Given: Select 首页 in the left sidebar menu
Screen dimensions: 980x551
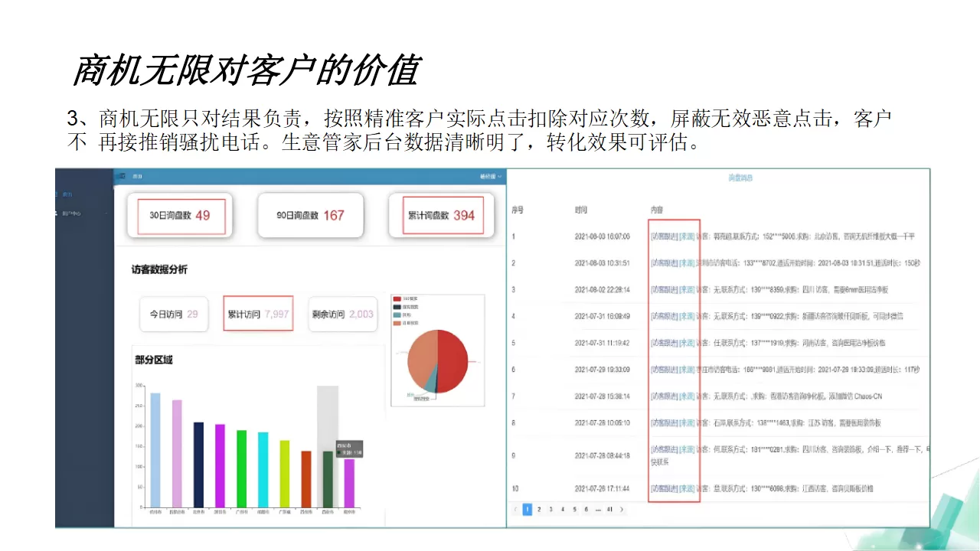Looking at the screenshot, I should click(x=67, y=194).
